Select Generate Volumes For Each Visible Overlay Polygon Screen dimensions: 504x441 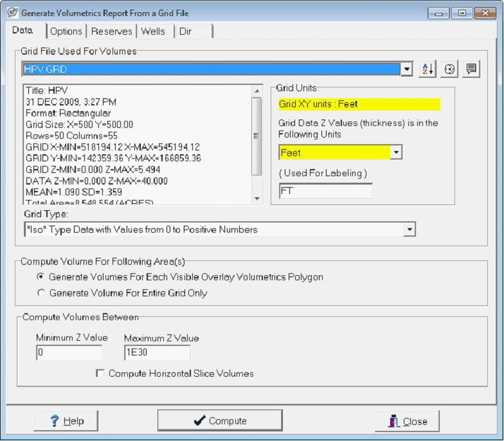[42, 277]
